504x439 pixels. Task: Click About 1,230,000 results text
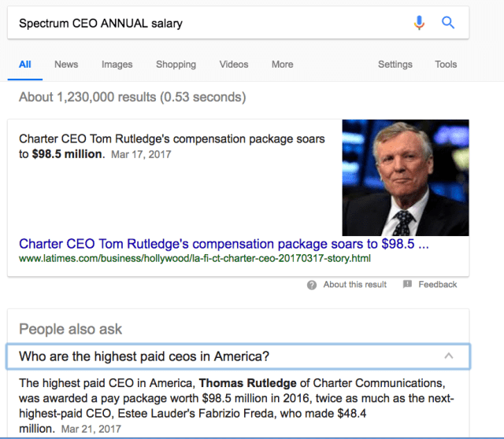pyautogui.click(x=132, y=97)
